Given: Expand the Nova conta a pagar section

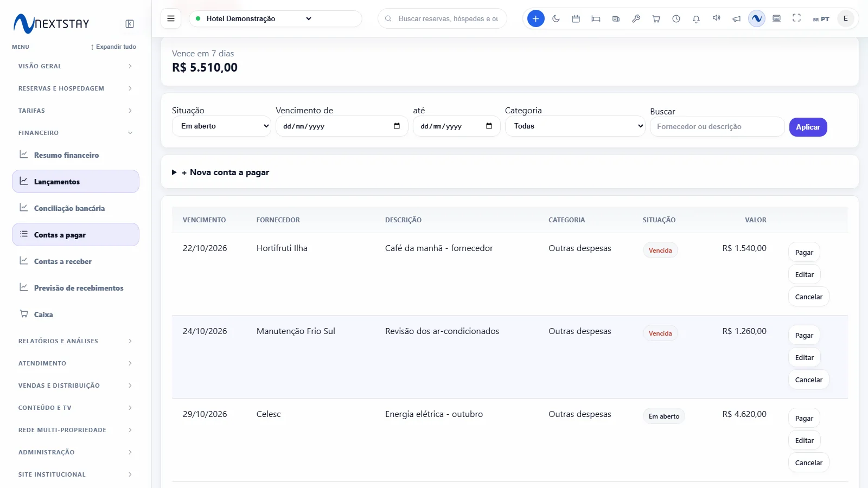Looking at the screenshot, I should pos(220,172).
